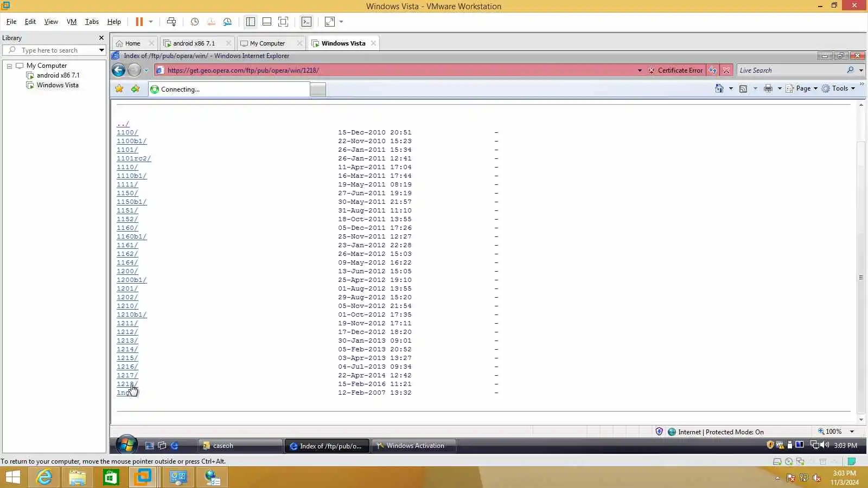Enter full screen mode icon in VMware
868x488 pixels.
pyautogui.click(x=283, y=22)
